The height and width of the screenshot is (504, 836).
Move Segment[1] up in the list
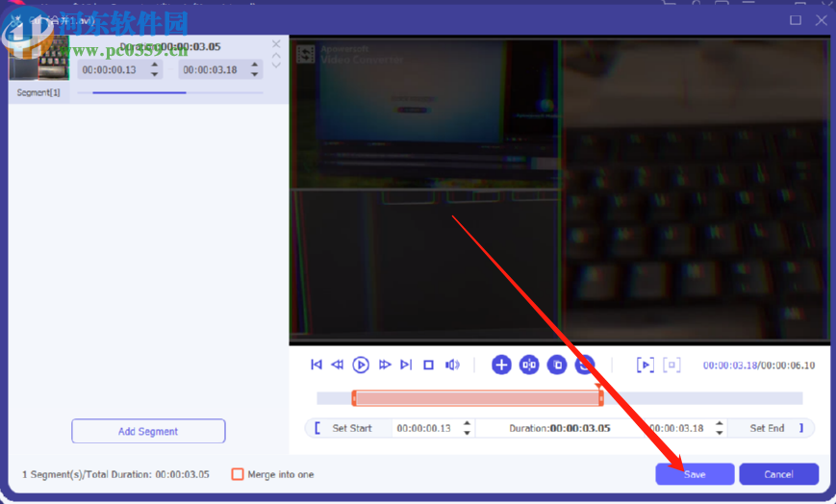coord(276,55)
